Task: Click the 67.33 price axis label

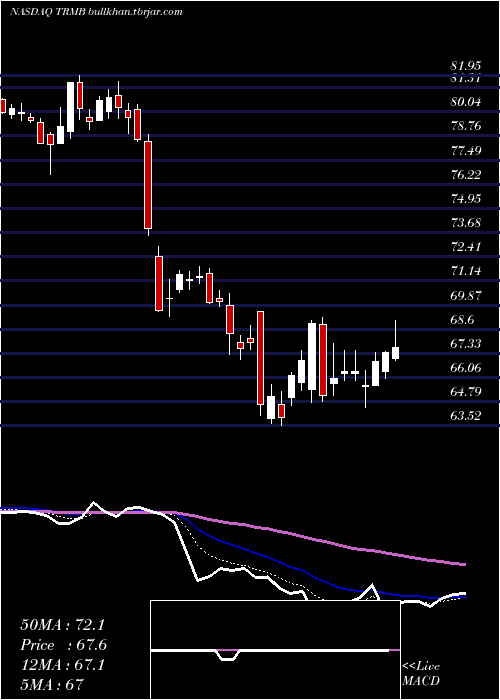Action: point(466,344)
